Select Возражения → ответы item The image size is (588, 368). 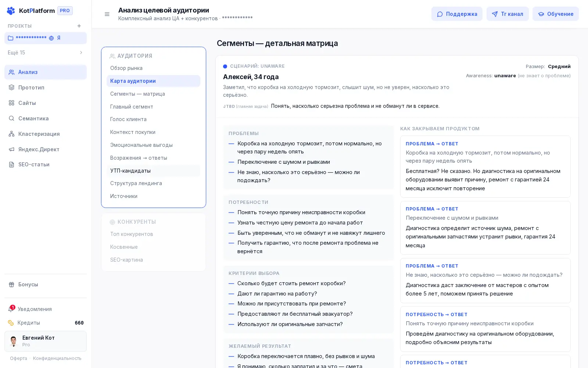point(153,158)
